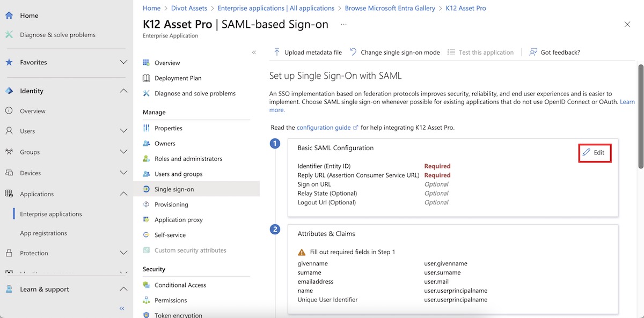Collapse the left navigation sidebar
This screenshot has height=318, width=644.
pyautogui.click(x=122, y=308)
